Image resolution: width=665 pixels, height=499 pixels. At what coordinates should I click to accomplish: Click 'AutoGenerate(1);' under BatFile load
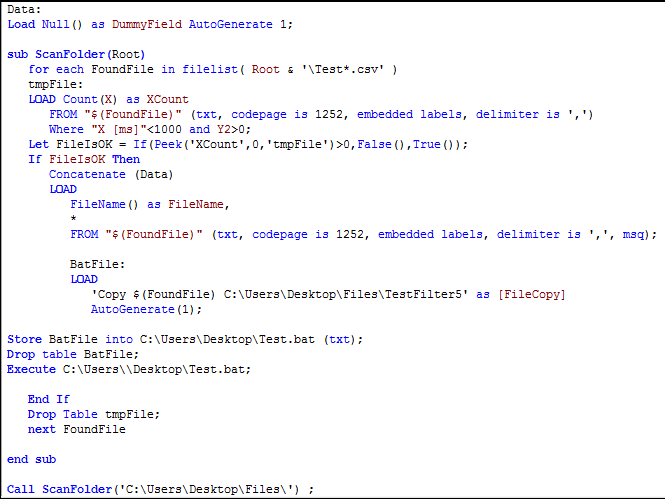pyautogui.click(x=146, y=309)
